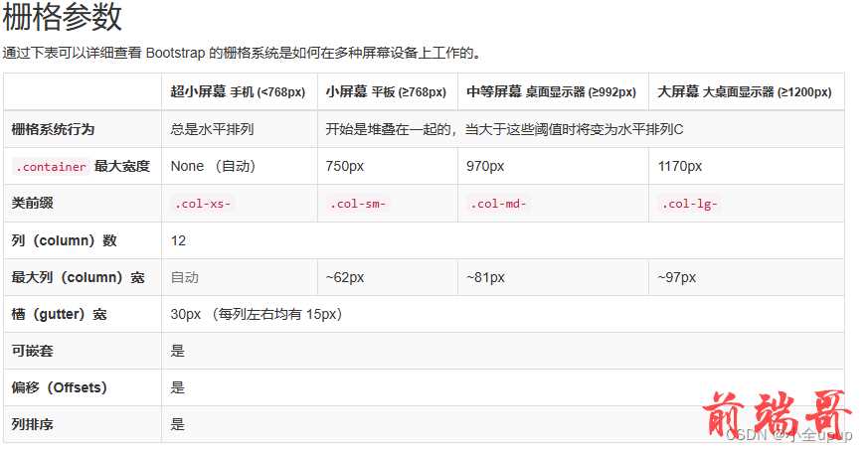Click the 小屏幕 平板 column header
The height and width of the screenshot is (452, 868).
[386, 91]
